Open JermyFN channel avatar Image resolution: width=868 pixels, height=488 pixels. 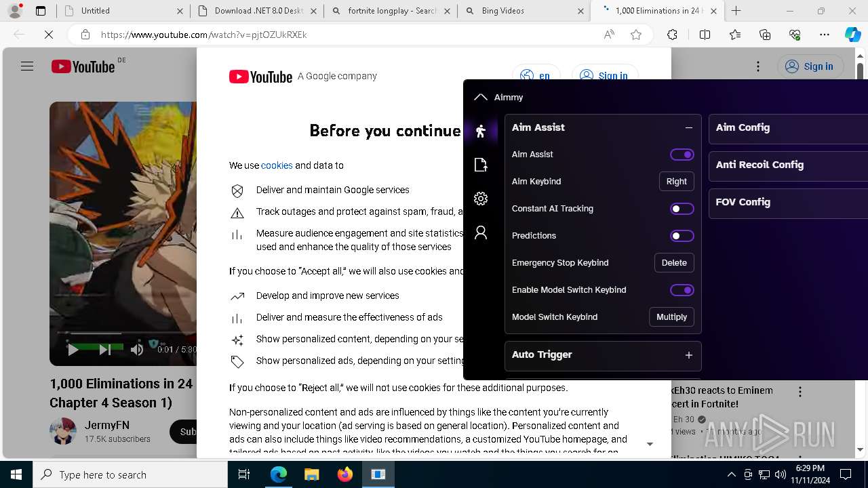point(63,432)
